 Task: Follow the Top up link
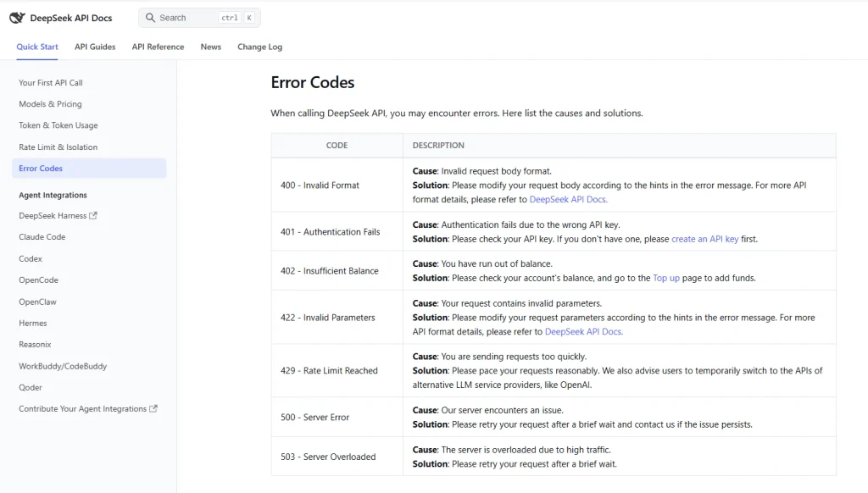pyautogui.click(x=666, y=278)
